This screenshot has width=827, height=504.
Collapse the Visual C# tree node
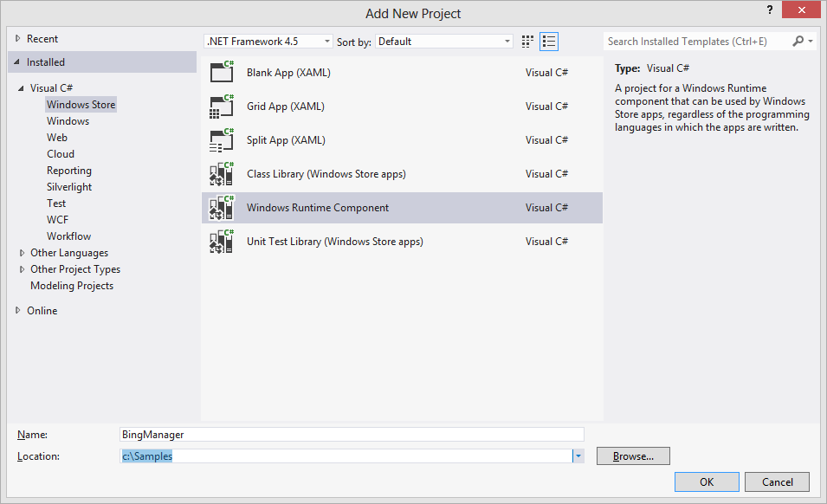22,88
